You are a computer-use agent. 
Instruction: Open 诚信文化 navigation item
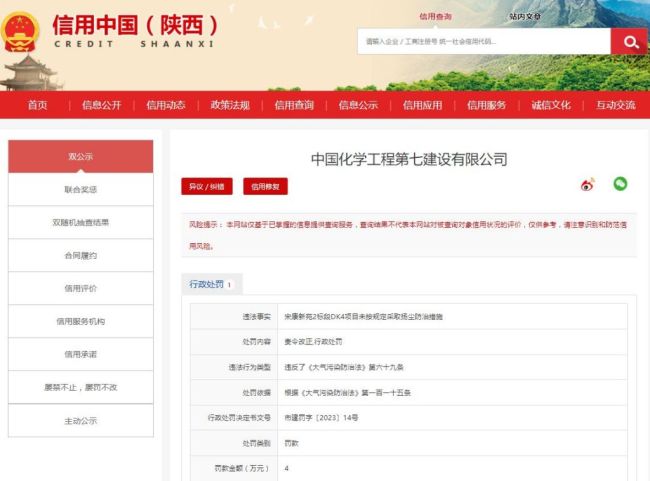point(551,105)
